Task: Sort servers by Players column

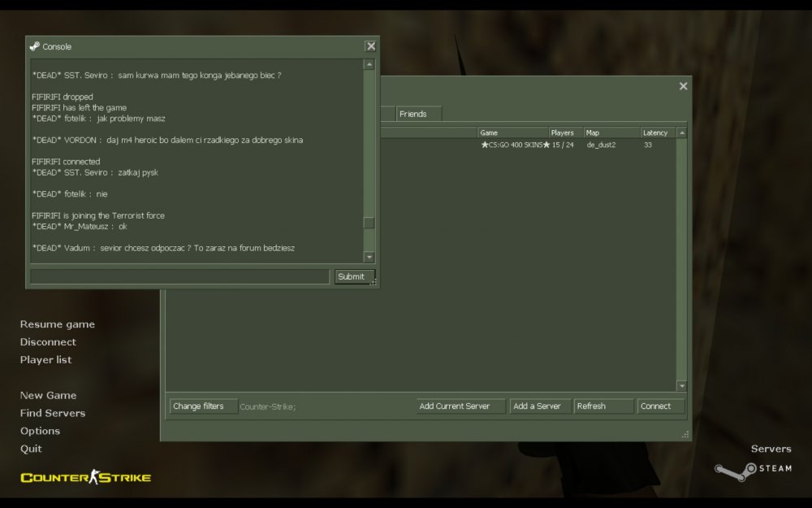Action: [x=565, y=132]
